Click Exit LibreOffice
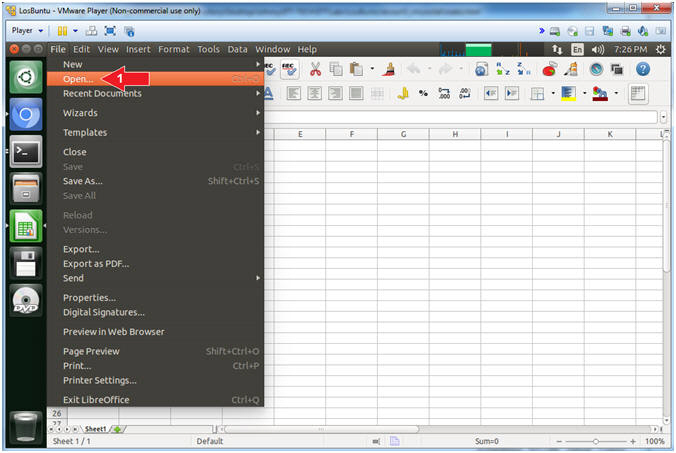Viewport: 676px width, 453px height. point(156,400)
